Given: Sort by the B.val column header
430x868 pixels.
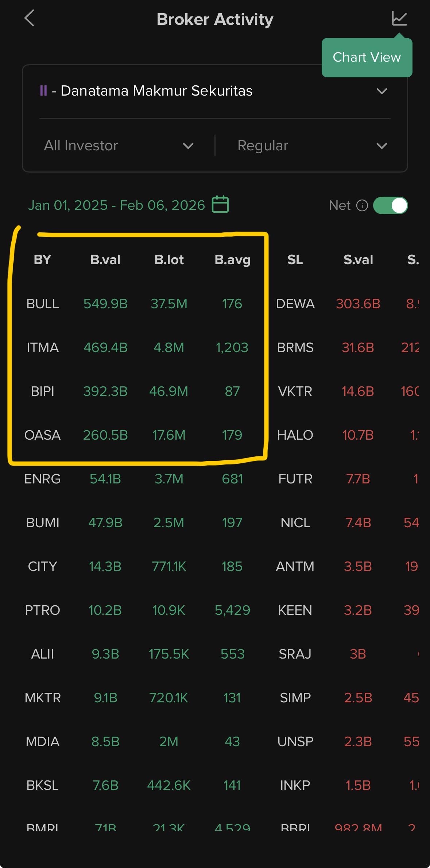Looking at the screenshot, I should point(105,260).
